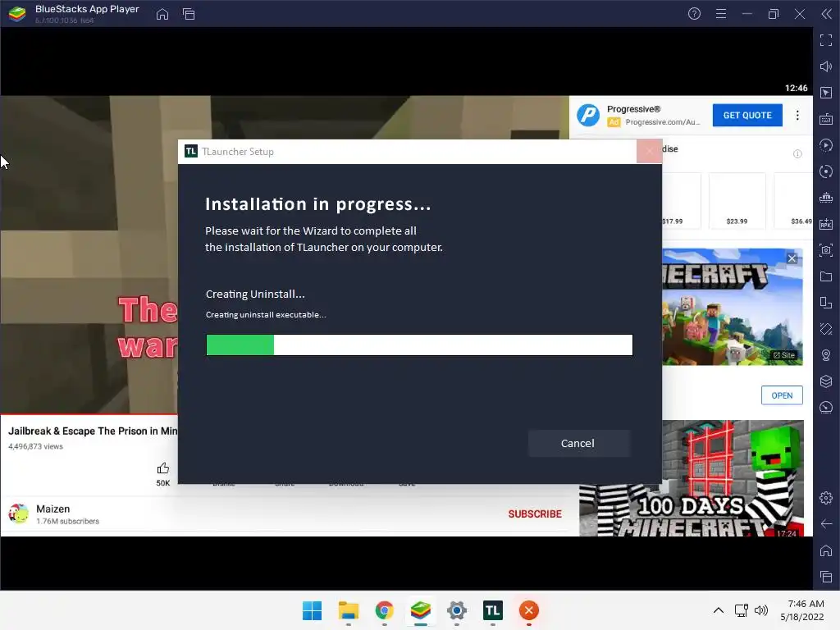Open File Explorer from the taskbar

[x=348, y=610]
